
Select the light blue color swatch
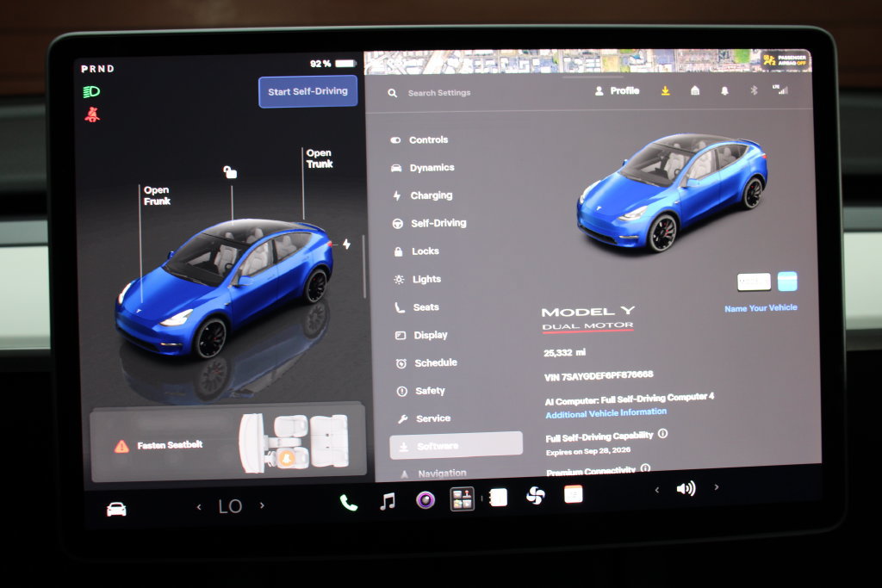[787, 281]
